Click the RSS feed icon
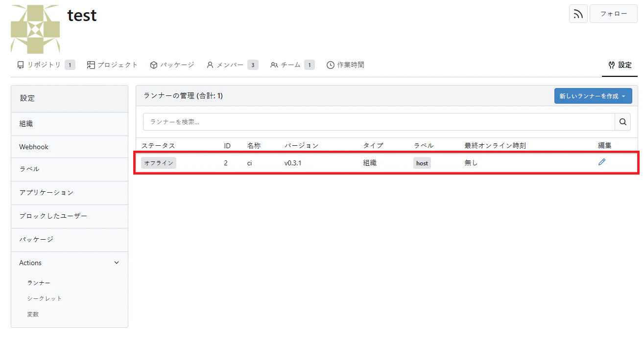 click(578, 14)
